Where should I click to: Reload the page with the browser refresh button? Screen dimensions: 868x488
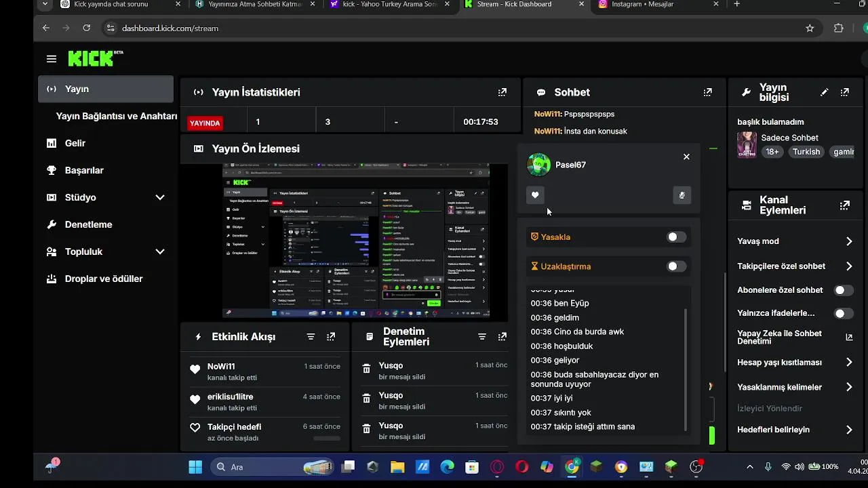pyautogui.click(x=87, y=28)
